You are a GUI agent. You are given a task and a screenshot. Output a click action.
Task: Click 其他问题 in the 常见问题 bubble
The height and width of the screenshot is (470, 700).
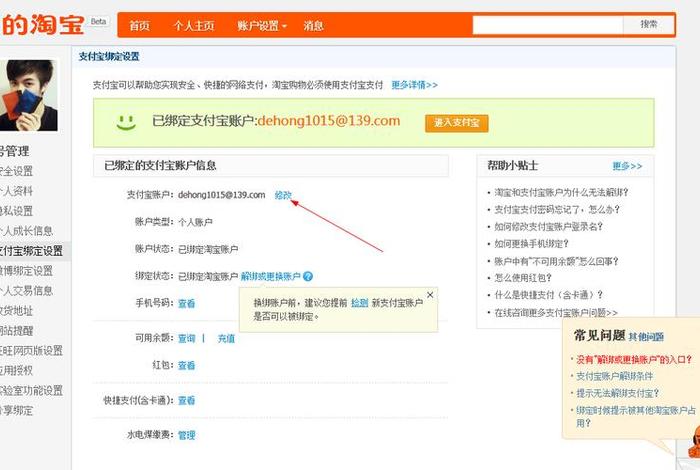click(x=646, y=337)
